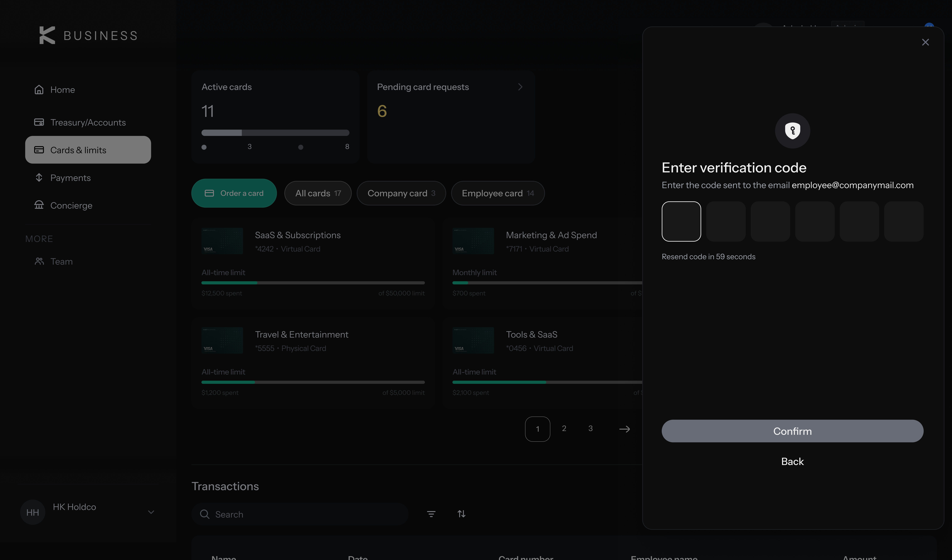
Task: Click the Resend code in 59 seconds text
Action: [708, 257]
